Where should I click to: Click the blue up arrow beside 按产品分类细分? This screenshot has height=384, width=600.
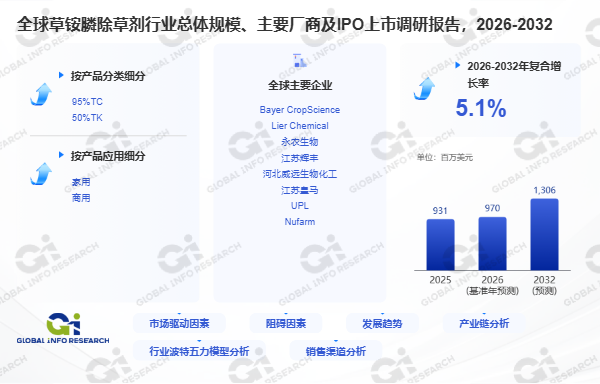[x=41, y=94]
